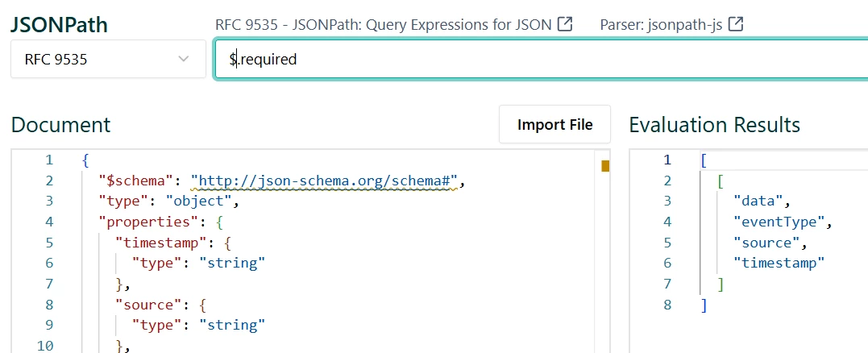Click "eventType" in the Evaluation Results
The height and width of the screenshot is (353, 868).
pyautogui.click(x=781, y=222)
